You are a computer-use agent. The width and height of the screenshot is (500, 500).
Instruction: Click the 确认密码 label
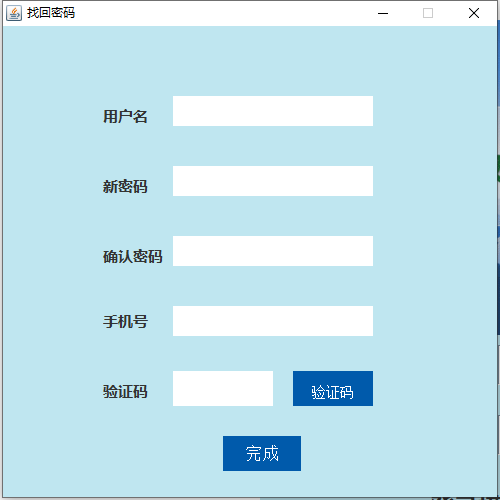click(x=133, y=257)
